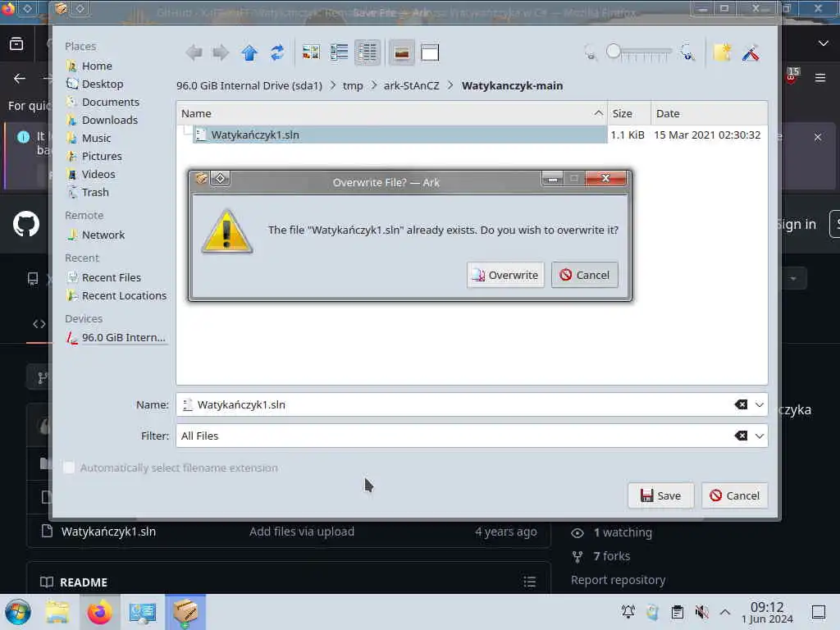The height and width of the screenshot is (630, 840).
Task: Click Cancel in the Overwrite File dialog
Action: [x=584, y=275]
